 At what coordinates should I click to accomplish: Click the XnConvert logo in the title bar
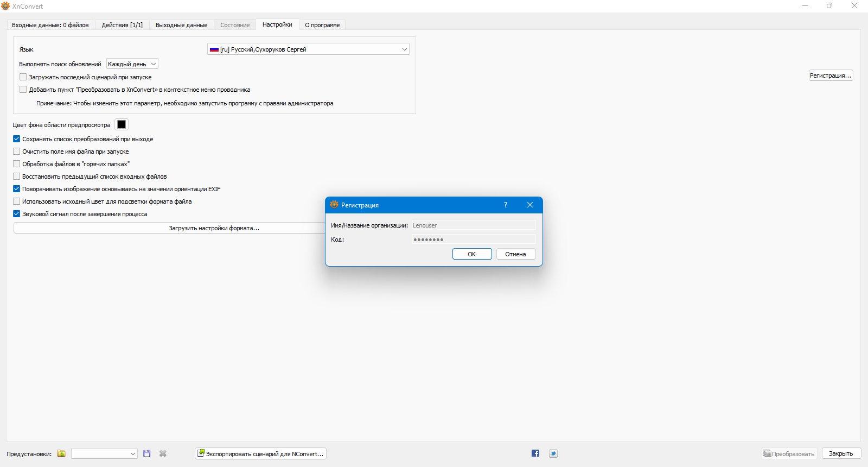pos(5,6)
